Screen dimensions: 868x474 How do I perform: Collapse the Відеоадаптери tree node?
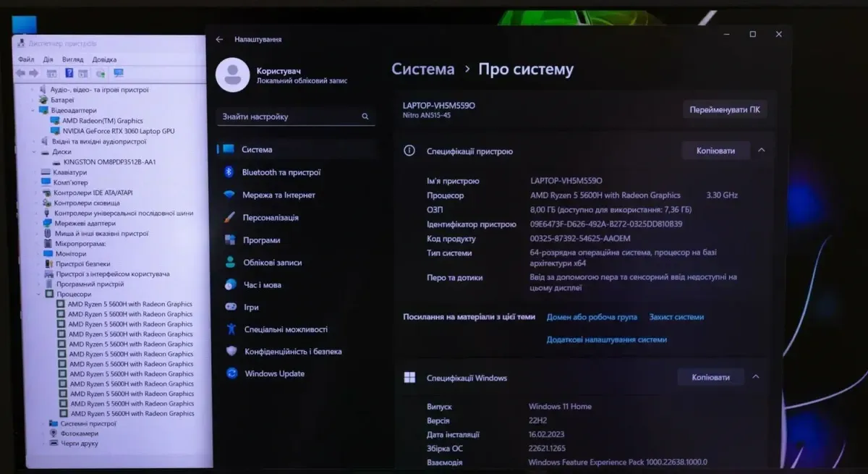(x=33, y=111)
